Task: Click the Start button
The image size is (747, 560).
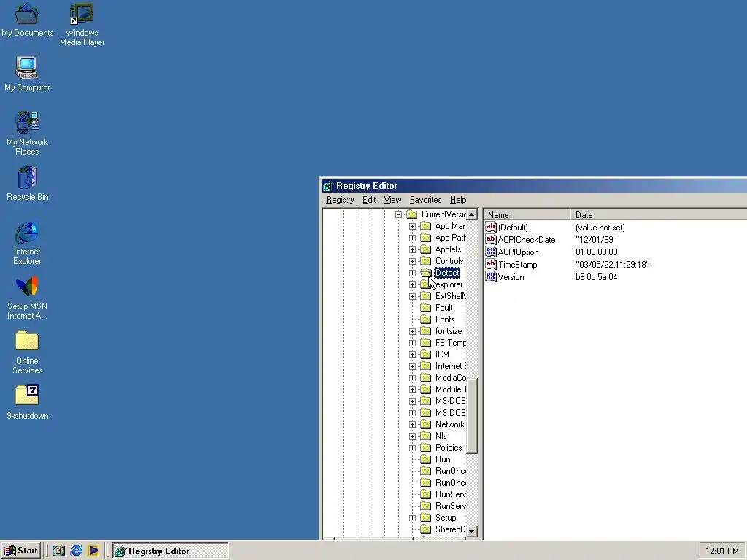Action: [x=21, y=551]
